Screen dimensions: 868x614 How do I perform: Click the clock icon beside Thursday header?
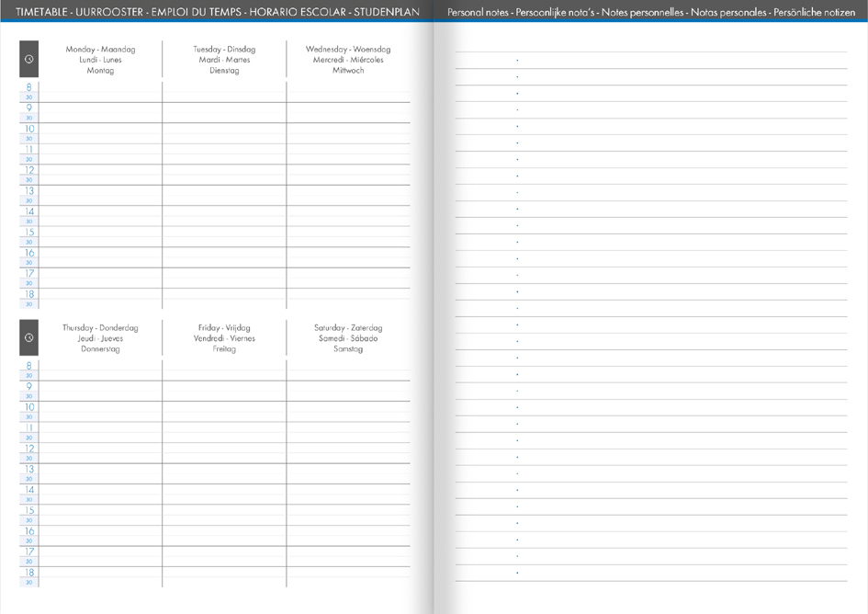click(x=28, y=337)
